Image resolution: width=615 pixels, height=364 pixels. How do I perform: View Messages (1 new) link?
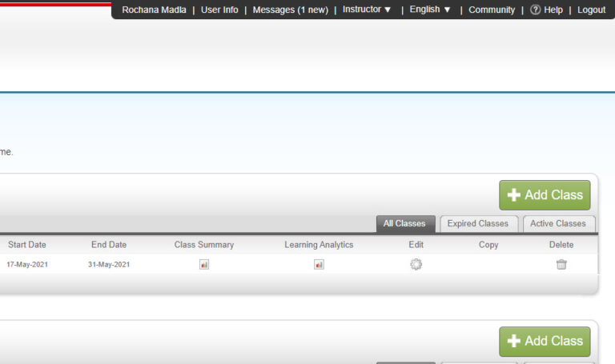point(290,10)
